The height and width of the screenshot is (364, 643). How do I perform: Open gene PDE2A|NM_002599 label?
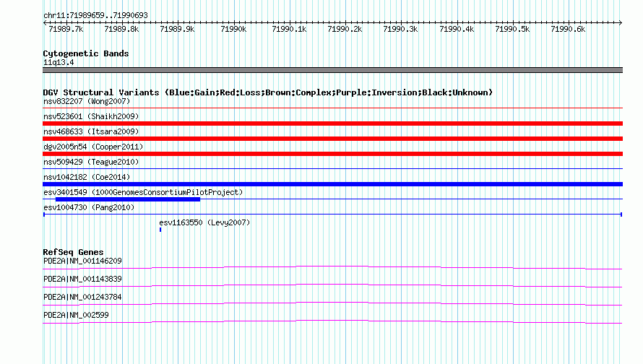coord(76,315)
